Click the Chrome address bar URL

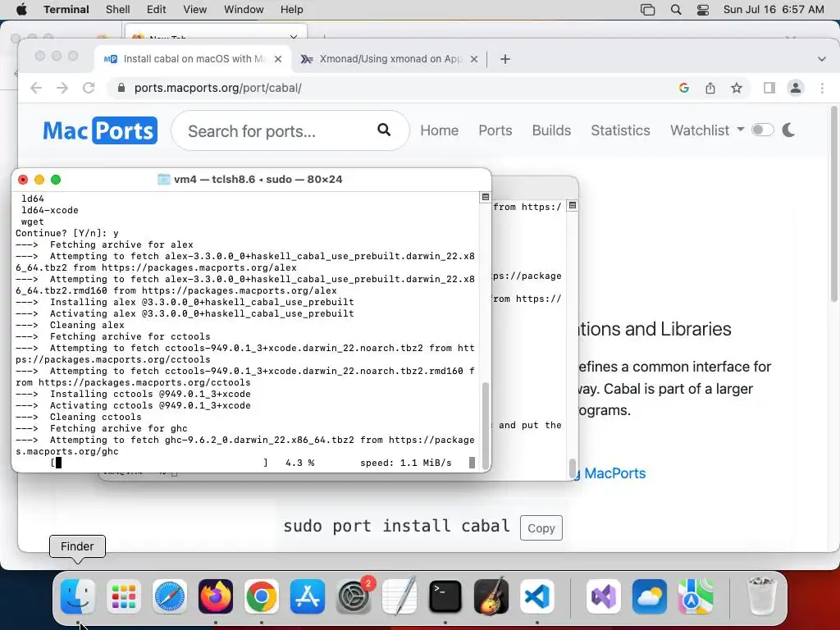(217, 88)
